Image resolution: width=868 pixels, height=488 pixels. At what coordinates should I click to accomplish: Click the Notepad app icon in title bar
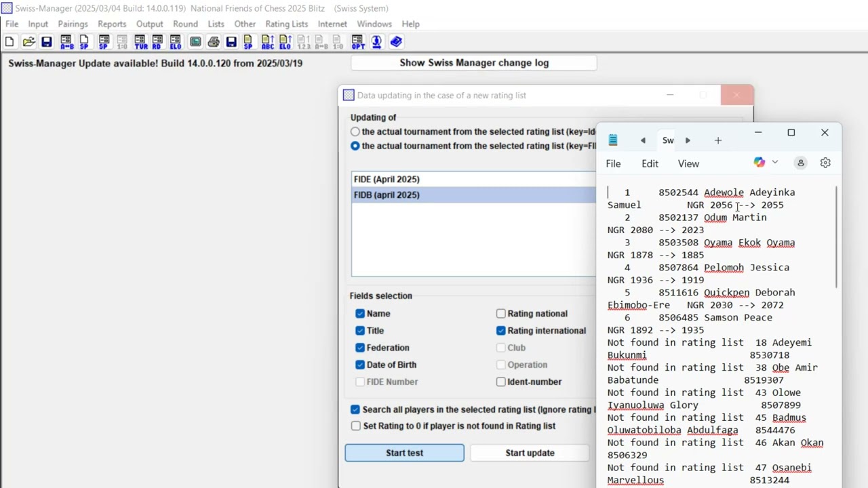click(x=613, y=140)
